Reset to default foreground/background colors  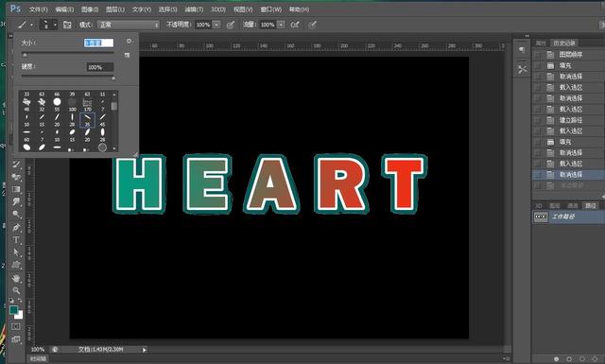11,301
